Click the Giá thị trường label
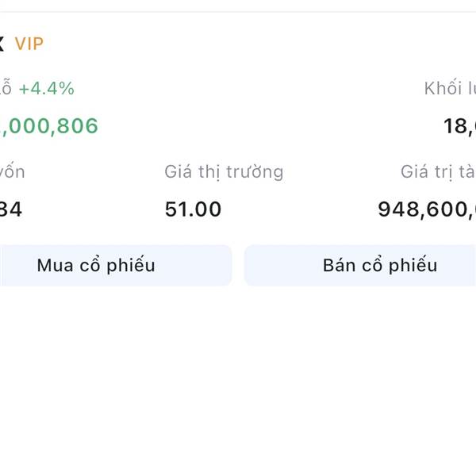 (224, 171)
